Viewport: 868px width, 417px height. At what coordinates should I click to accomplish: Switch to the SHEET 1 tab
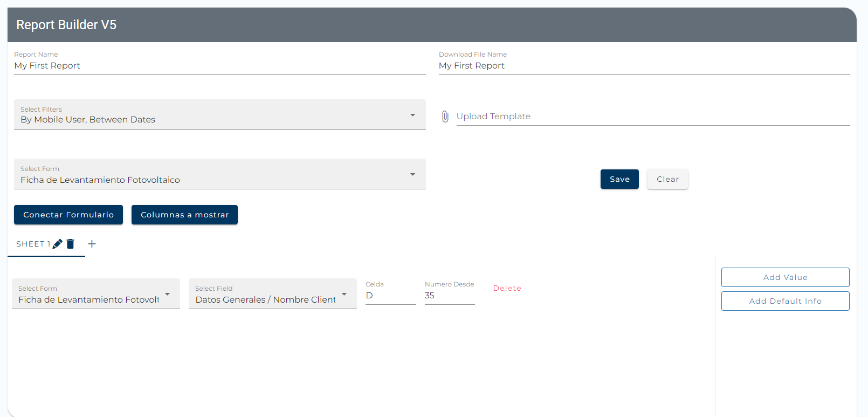tap(32, 244)
